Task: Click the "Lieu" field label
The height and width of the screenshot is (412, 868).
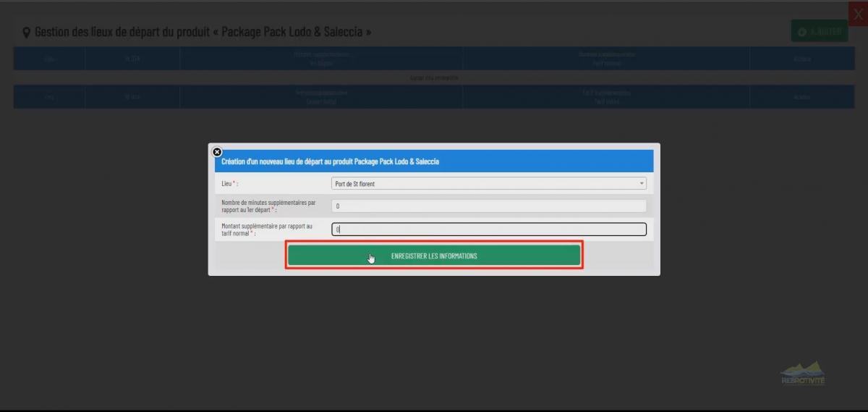Action: point(230,184)
